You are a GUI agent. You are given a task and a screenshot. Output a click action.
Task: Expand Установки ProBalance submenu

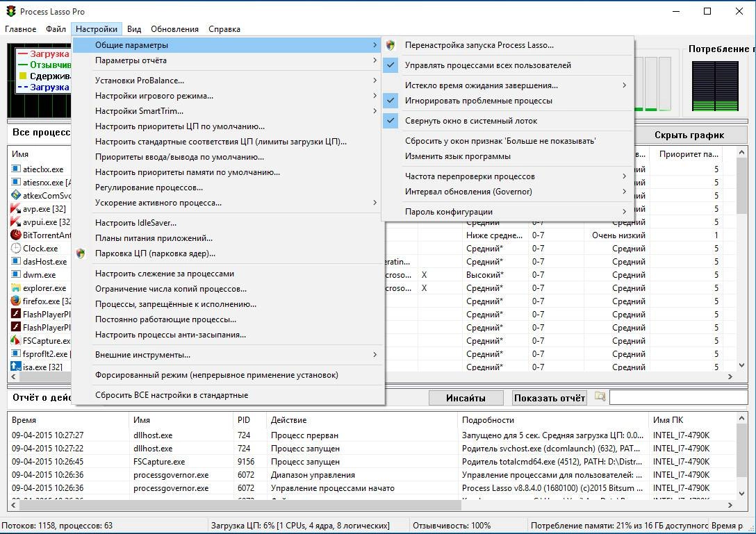[x=228, y=81]
